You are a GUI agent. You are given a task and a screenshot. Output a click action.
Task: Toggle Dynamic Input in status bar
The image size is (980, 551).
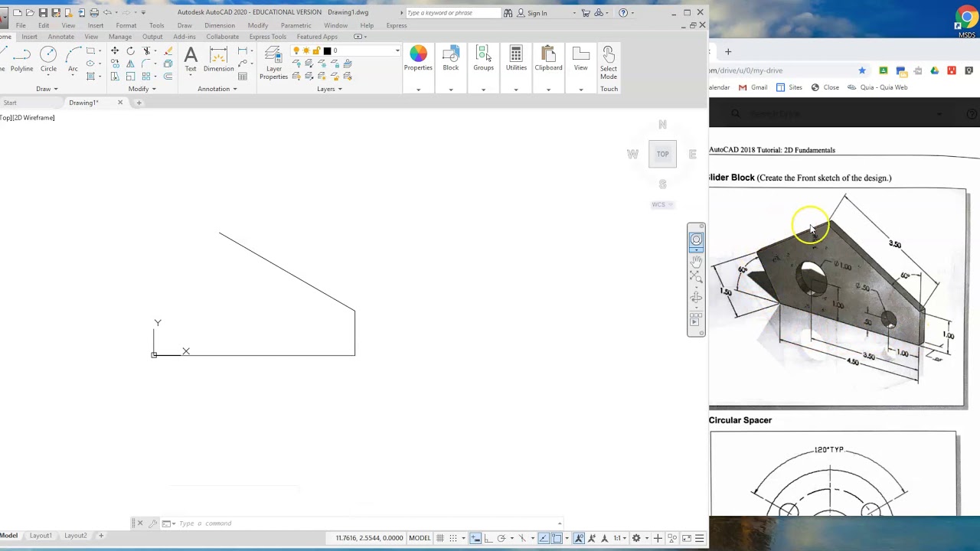pyautogui.click(x=475, y=538)
